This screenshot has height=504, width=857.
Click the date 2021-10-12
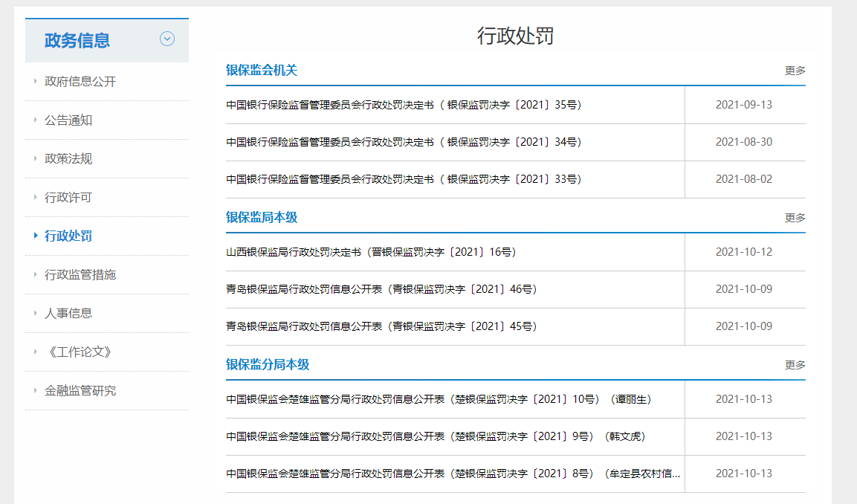point(744,252)
